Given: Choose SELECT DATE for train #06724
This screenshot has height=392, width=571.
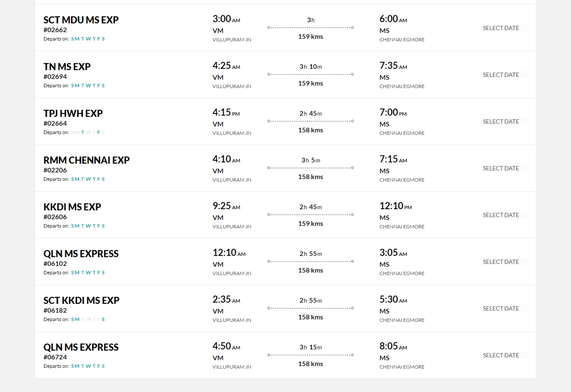Looking at the screenshot, I should 501,355.
